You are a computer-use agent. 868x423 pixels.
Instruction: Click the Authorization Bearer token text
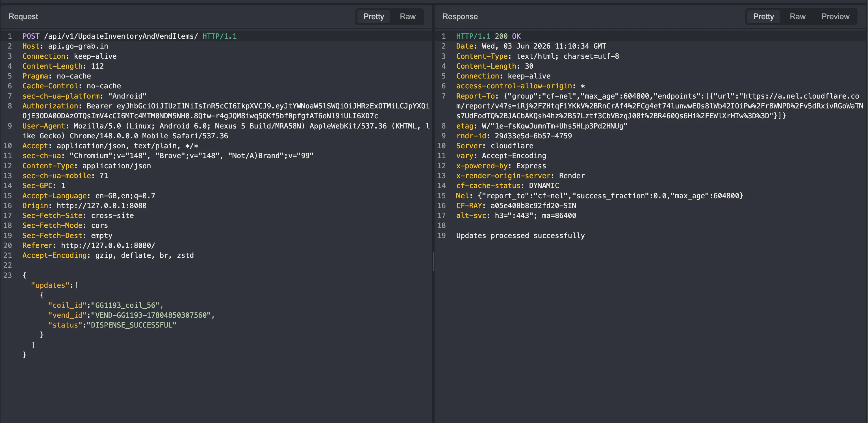(258, 111)
